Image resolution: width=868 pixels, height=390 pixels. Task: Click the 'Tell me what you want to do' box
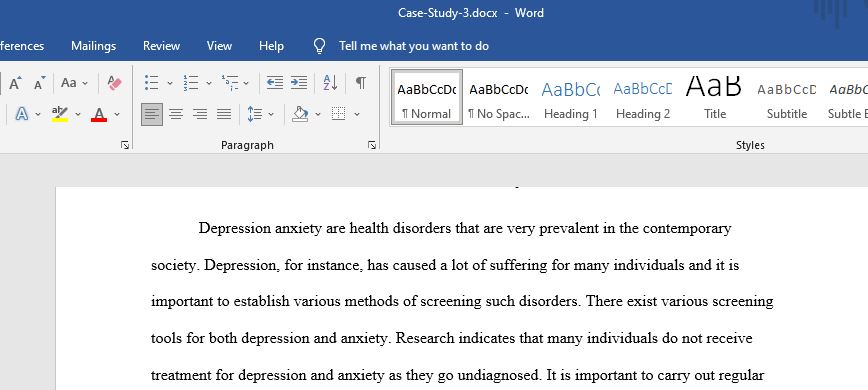tap(414, 46)
